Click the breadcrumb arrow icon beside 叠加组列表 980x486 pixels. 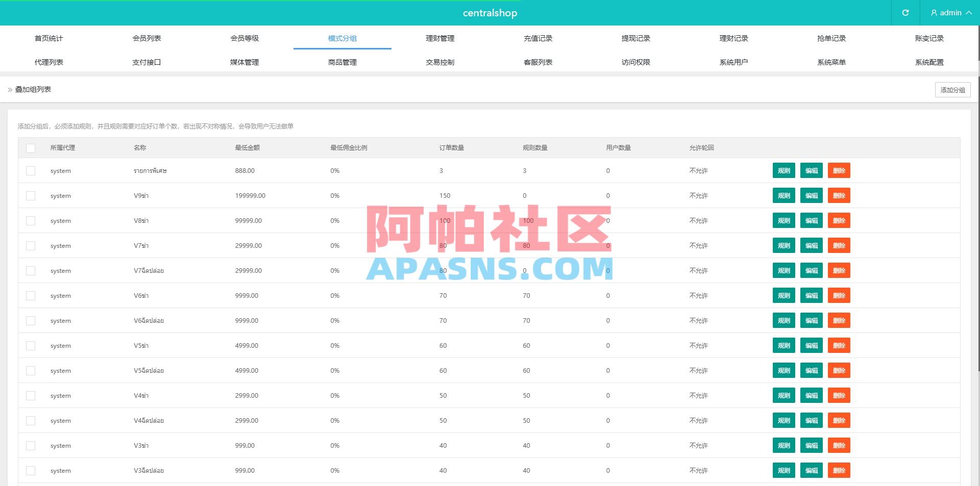[9, 89]
